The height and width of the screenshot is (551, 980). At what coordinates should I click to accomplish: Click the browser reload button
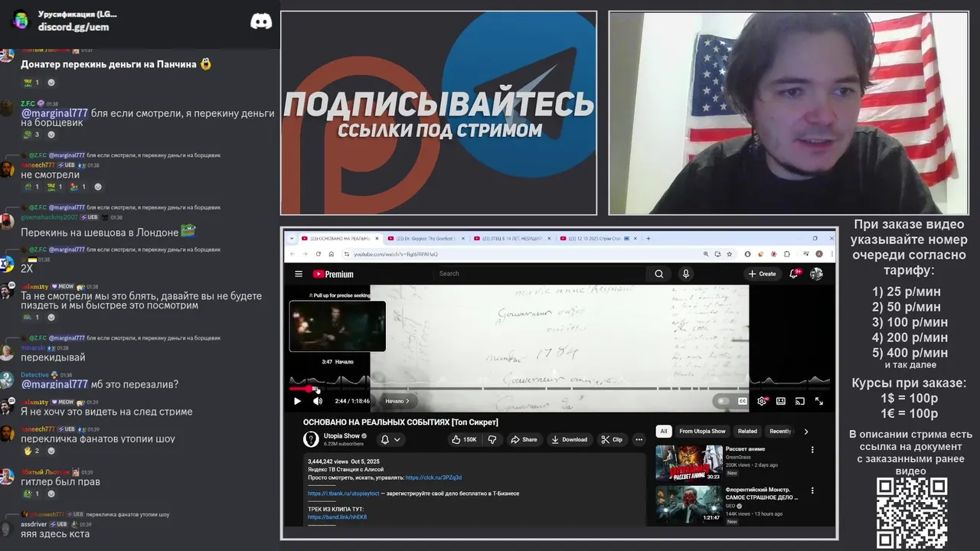click(x=318, y=254)
